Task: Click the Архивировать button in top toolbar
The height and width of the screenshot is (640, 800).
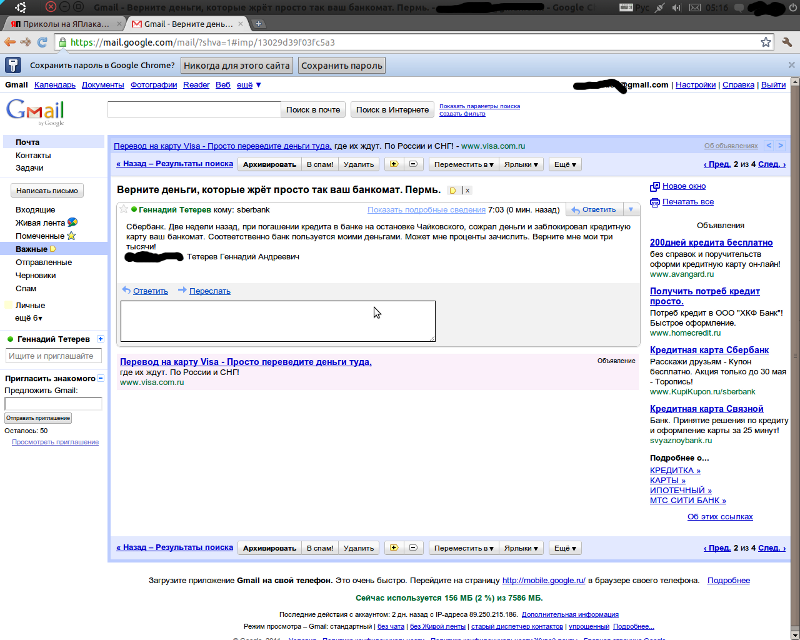Action: click(269, 164)
